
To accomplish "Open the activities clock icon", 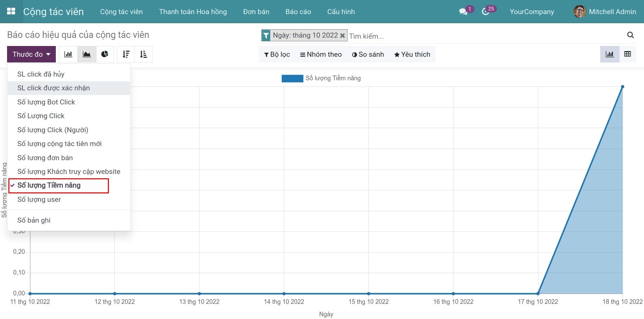I will coord(485,12).
